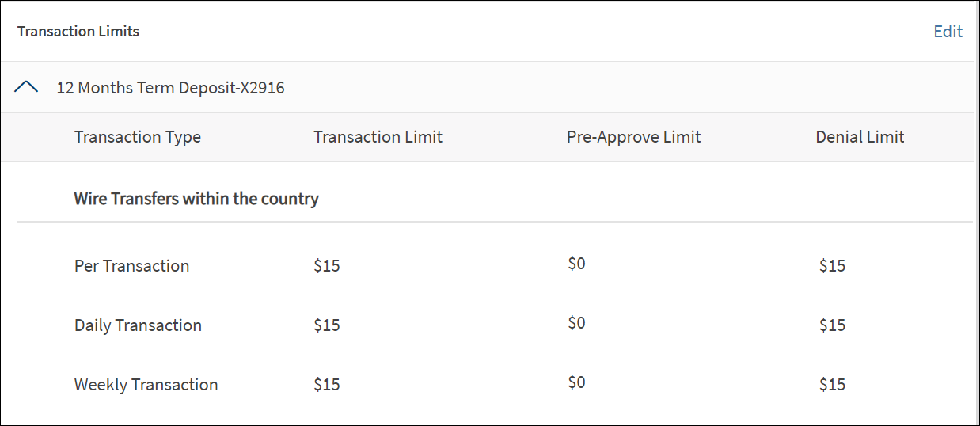Image resolution: width=980 pixels, height=426 pixels.
Task: Click Per Transaction's $15 transaction limit value
Action: 327,266
